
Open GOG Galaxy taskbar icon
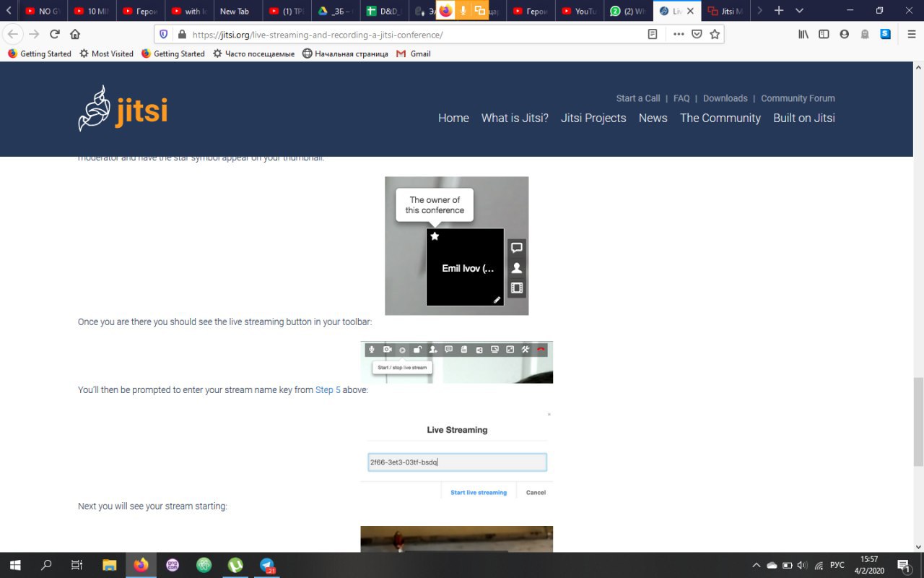(173, 565)
